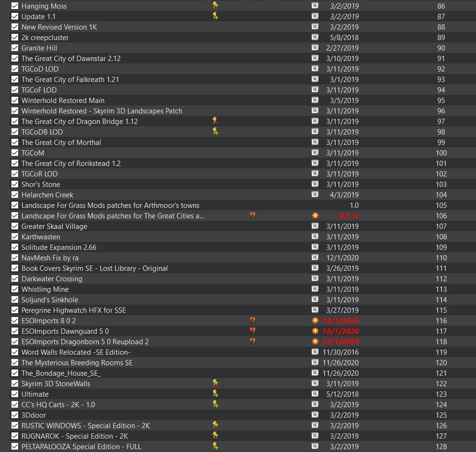Click the calendar icon for NavMesh Fix by ra

[315, 257]
